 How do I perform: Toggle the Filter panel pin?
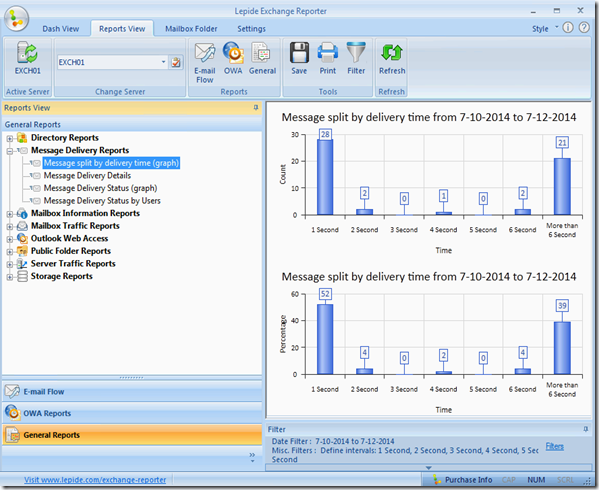586,429
